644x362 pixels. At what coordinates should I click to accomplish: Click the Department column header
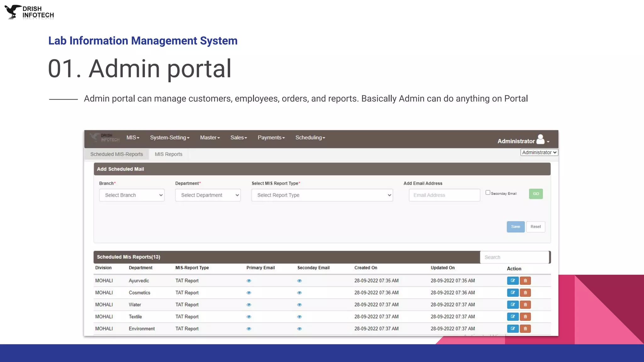pyautogui.click(x=141, y=268)
